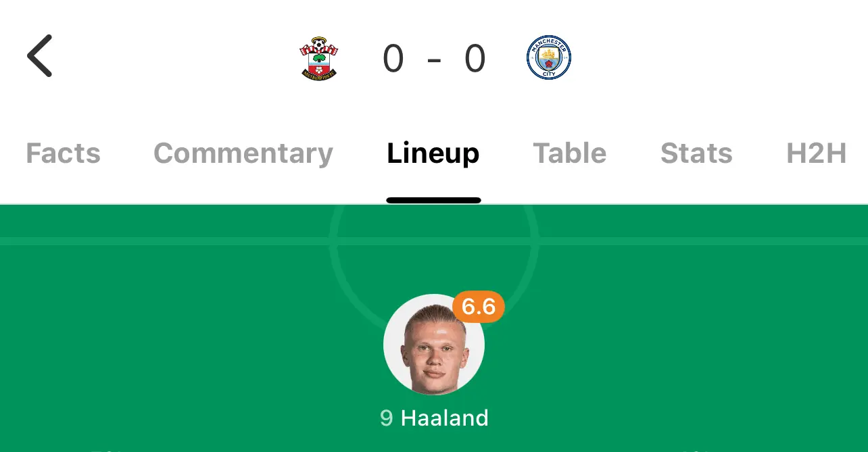Open the Southampton club crest
This screenshot has width=868, height=452.
(319, 59)
